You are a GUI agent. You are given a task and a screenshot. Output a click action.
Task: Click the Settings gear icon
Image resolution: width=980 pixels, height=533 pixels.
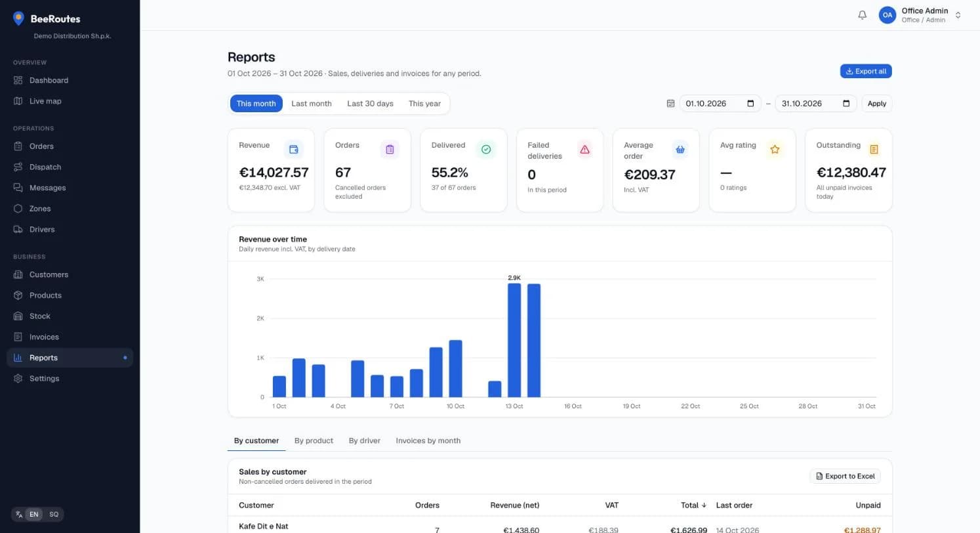click(18, 379)
